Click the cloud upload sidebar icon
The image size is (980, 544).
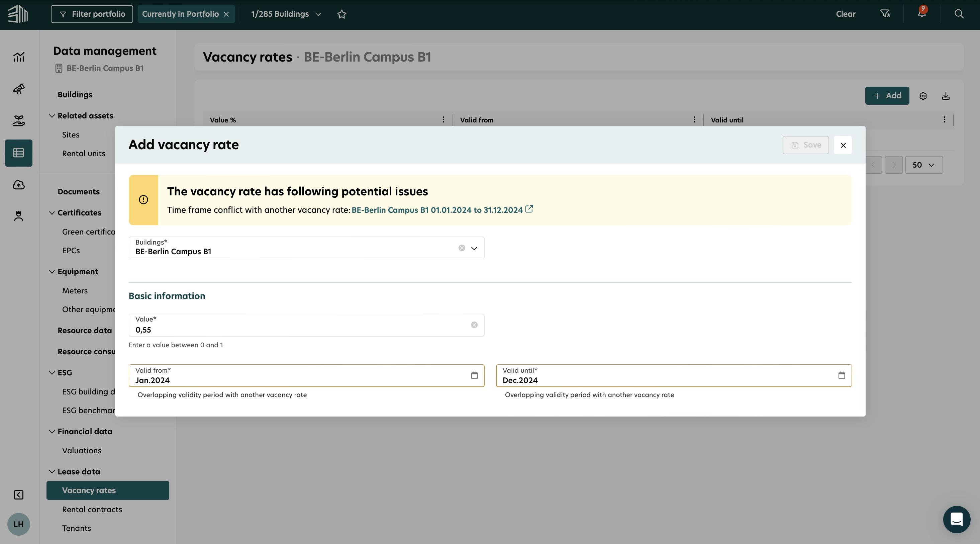click(x=18, y=185)
